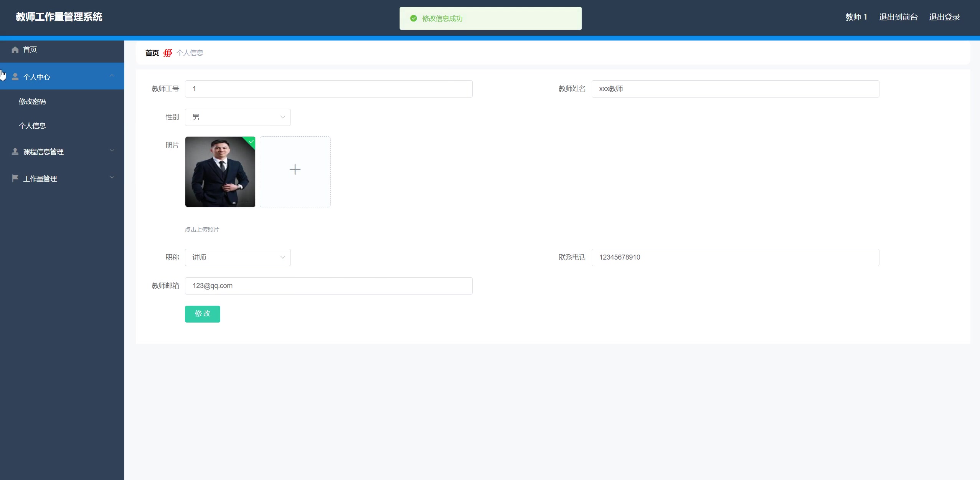Screen dimensions: 980x480
Task: Click 退出登录 logout link
Action: pyautogui.click(x=944, y=17)
